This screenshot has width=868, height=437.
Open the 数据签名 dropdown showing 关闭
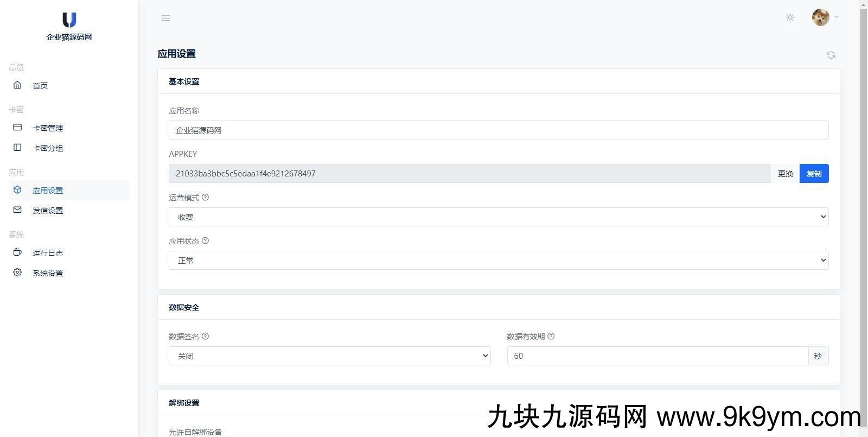pyautogui.click(x=329, y=356)
